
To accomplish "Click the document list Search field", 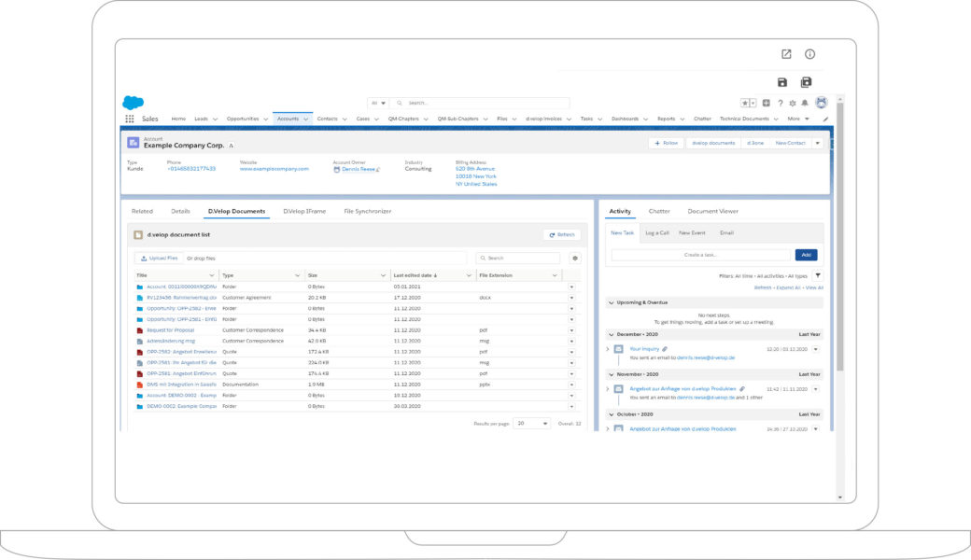I will tap(518, 258).
